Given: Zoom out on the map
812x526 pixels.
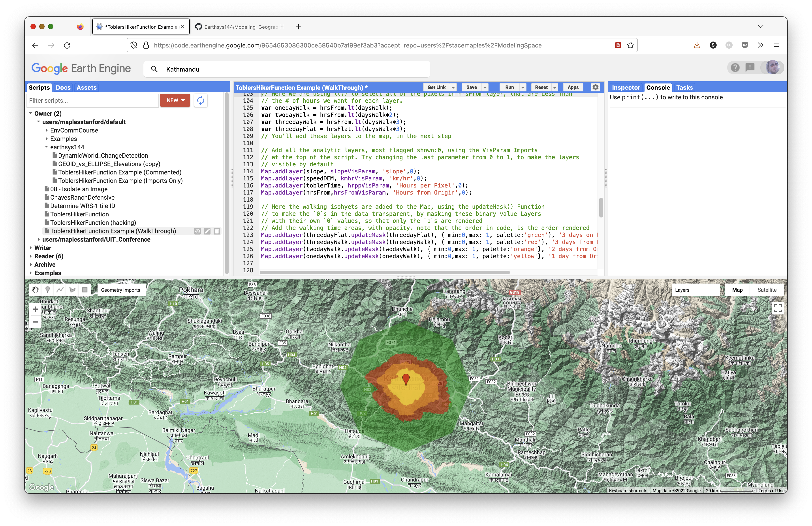Looking at the screenshot, I should pyautogui.click(x=35, y=322).
